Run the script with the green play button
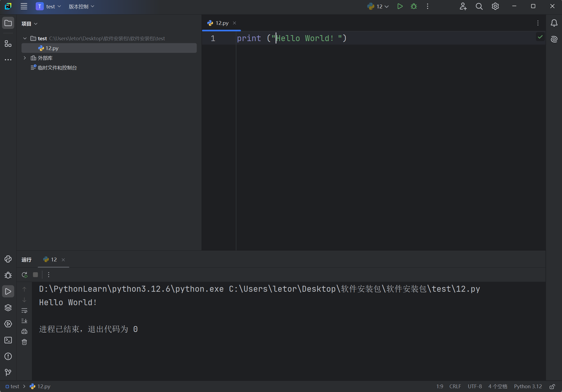 pyautogui.click(x=400, y=6)
